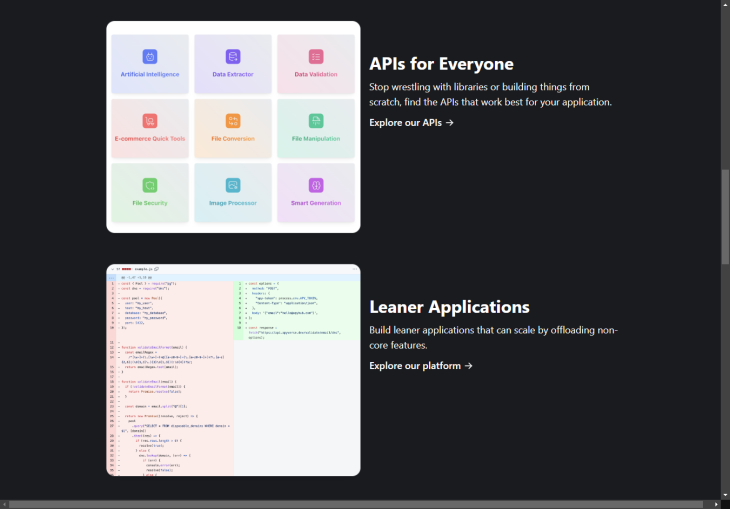Click the horizontal scrollbar at the bottom
This screenshot has height=509, width=730.
click(360, 504)
